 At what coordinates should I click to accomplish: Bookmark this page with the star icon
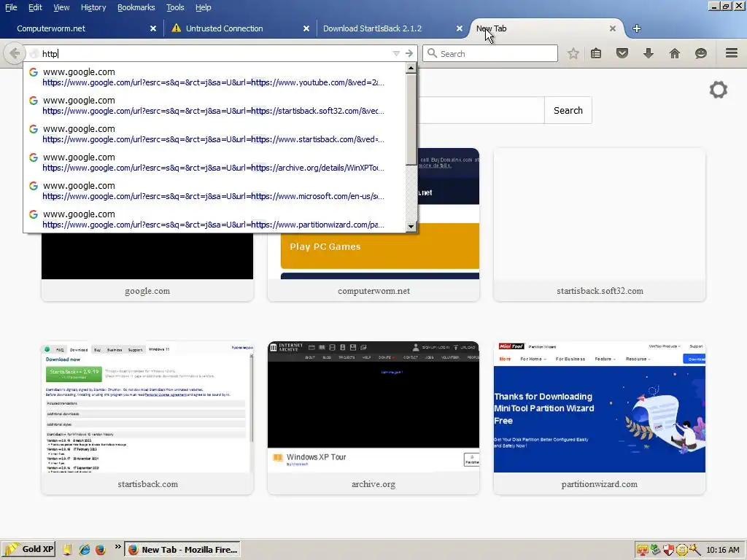coord(573,53)
